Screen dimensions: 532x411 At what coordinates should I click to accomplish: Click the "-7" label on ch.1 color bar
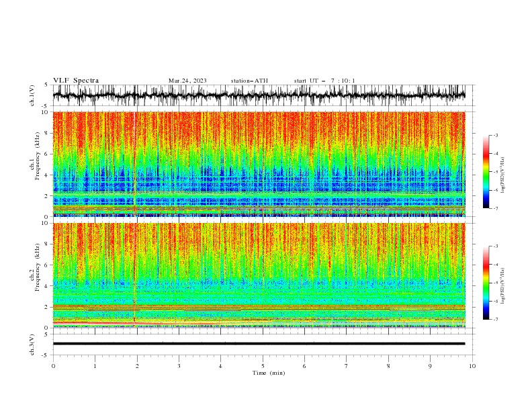click(495, 208)
